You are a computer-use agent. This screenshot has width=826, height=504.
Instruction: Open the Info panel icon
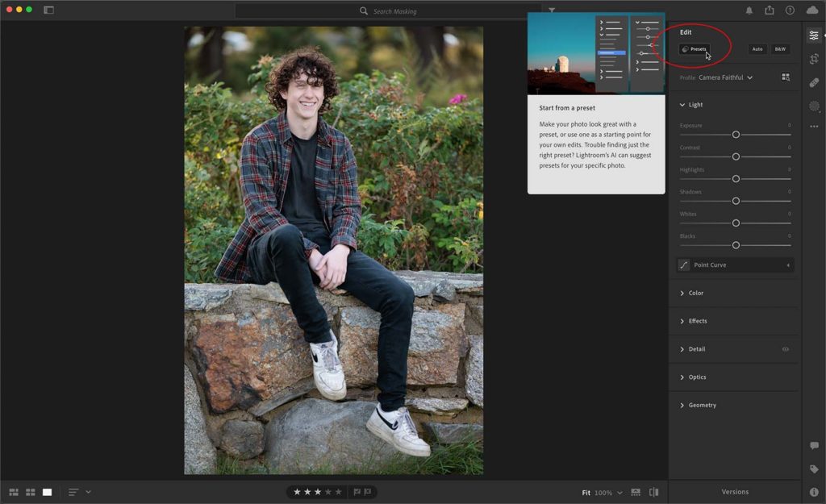(814, 492)
